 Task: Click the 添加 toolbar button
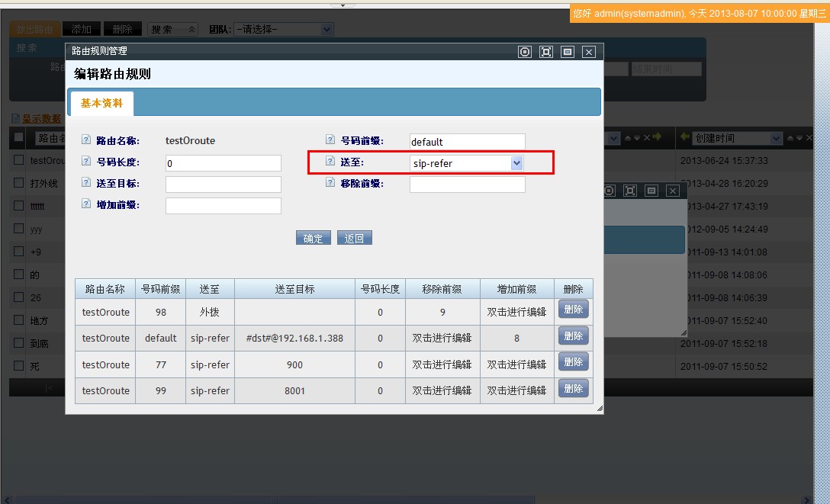(81, 29)
